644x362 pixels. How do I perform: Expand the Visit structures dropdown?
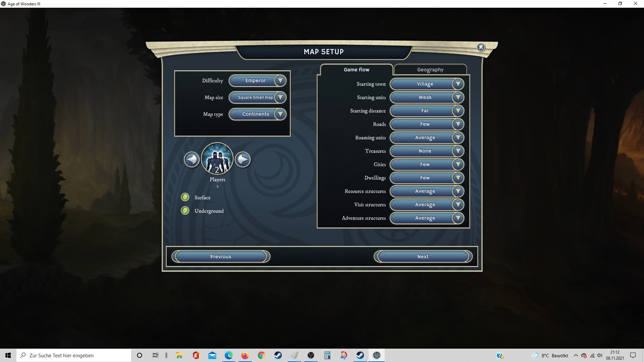(427, 204)
